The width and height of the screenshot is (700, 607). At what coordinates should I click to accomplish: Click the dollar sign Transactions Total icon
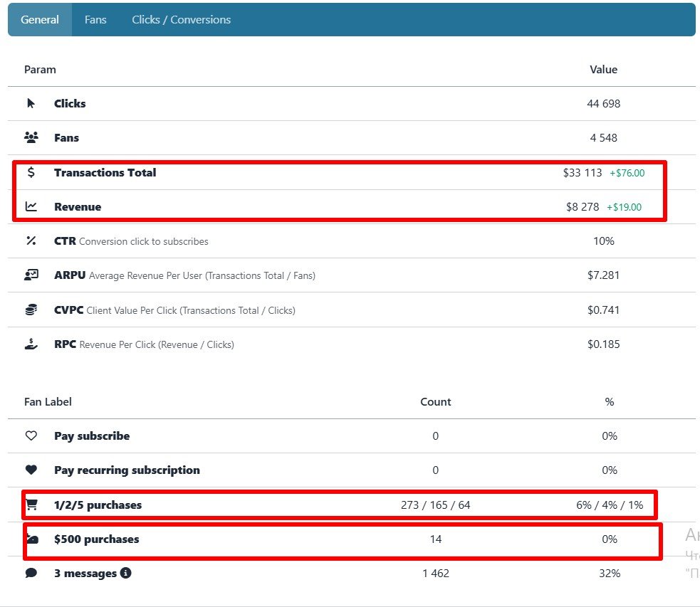(x=31, y=172)
